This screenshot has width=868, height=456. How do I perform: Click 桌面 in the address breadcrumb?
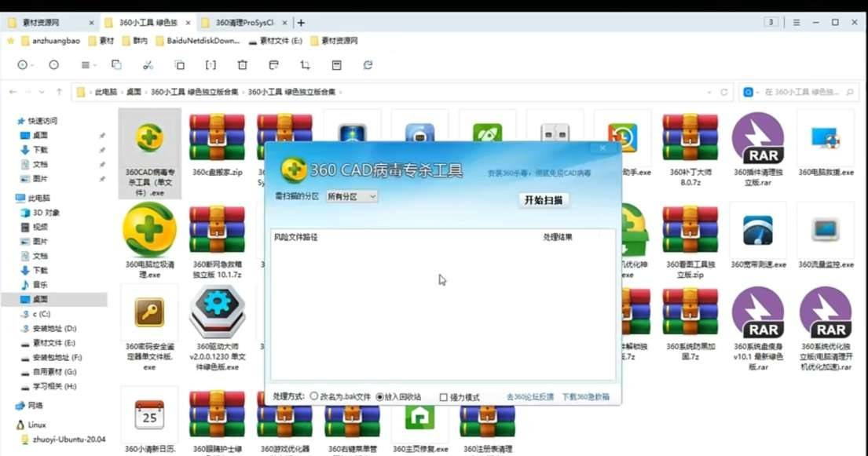click(134, 92)
